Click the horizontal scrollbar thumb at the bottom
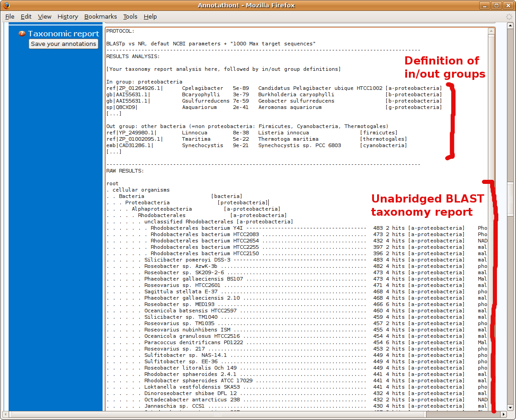 point(218,415)
